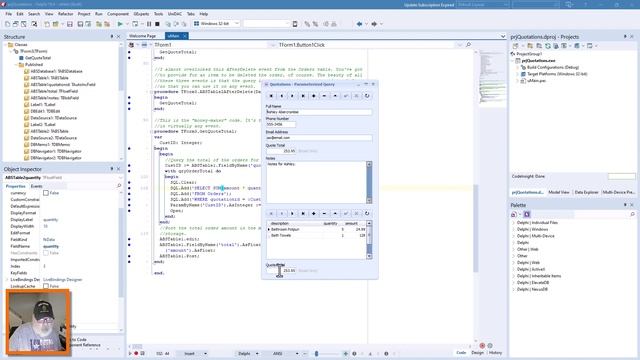Toggle the LookupCache checkbox in Object Inspector

click(46, 286)
